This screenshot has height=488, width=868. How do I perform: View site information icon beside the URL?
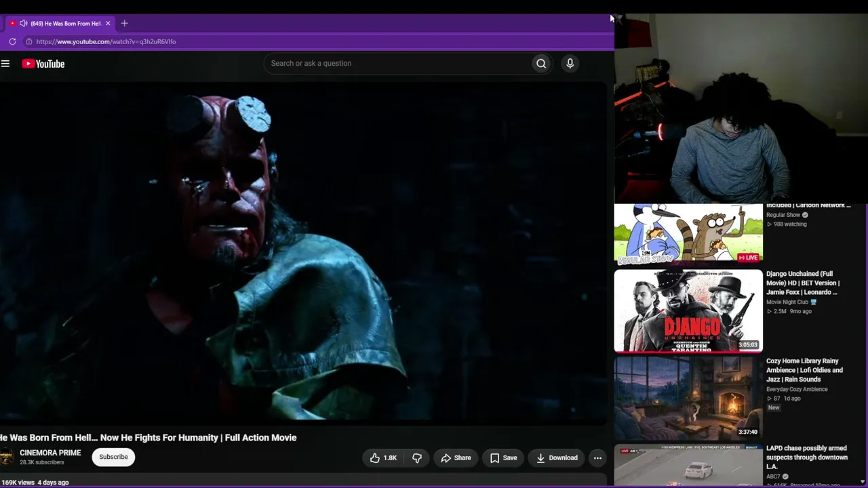(28, 41)
